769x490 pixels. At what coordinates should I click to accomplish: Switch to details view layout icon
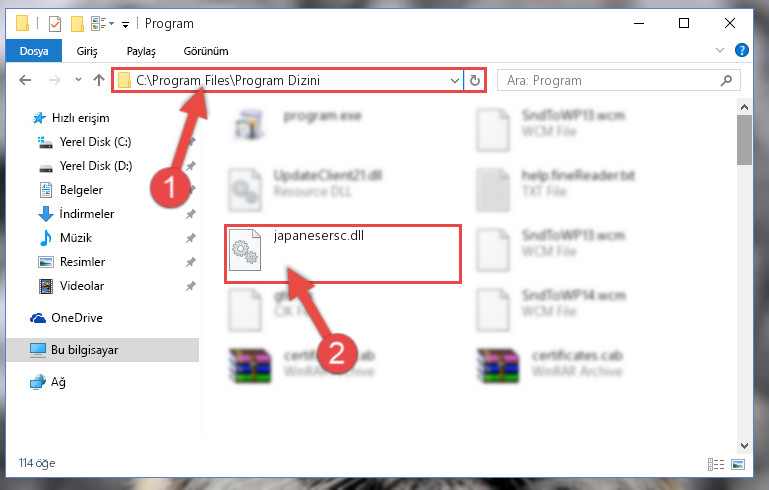pos(716,464)
